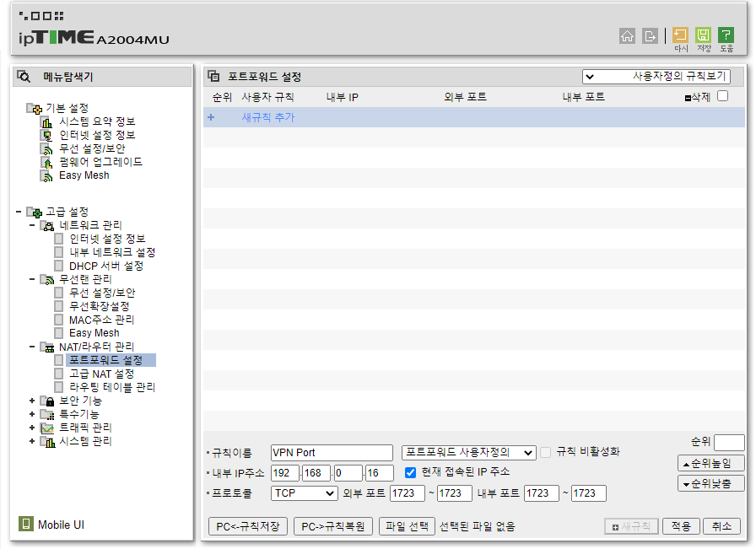This screenshot has height=549, width=756.
Task: Click the Mobile UI link text
Action: pos(62,525)
